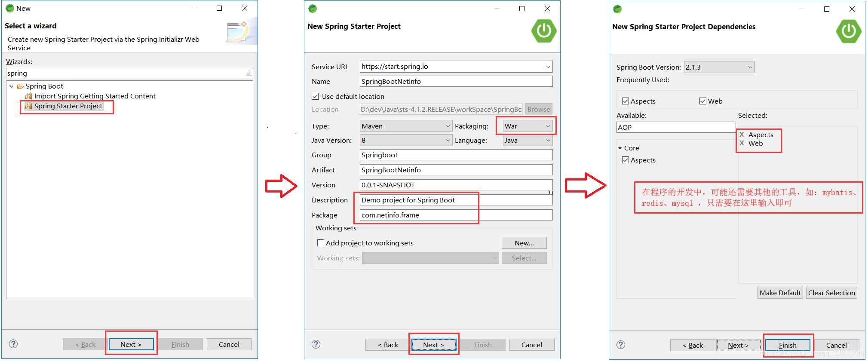Image resolution: width=868 pixels, height=361 pixels.
Task: Collapse the Spring Boot tree node
Action: pos(12,86)
